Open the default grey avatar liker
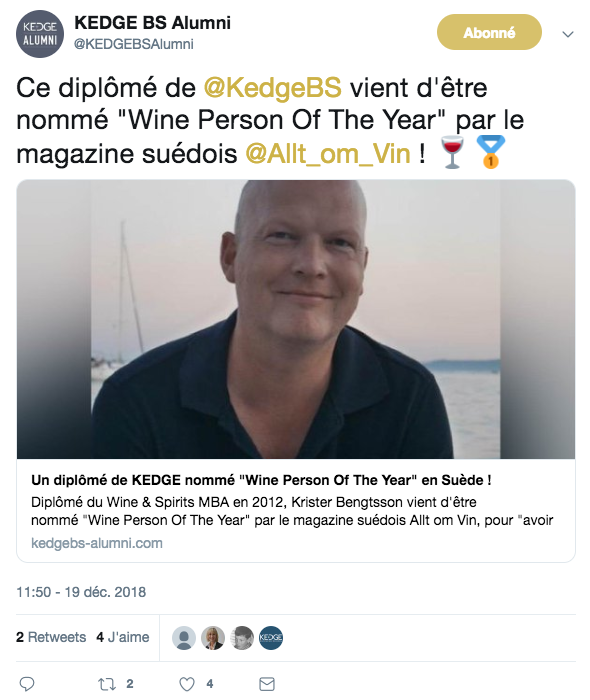Image resolution: width=590 pixels, height=700 pixels. 184,638
